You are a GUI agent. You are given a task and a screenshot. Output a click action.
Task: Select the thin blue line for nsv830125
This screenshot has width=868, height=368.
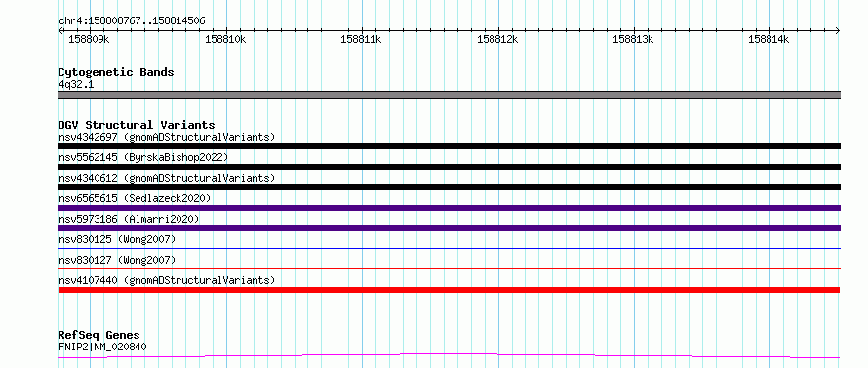(x=449, y=248)
